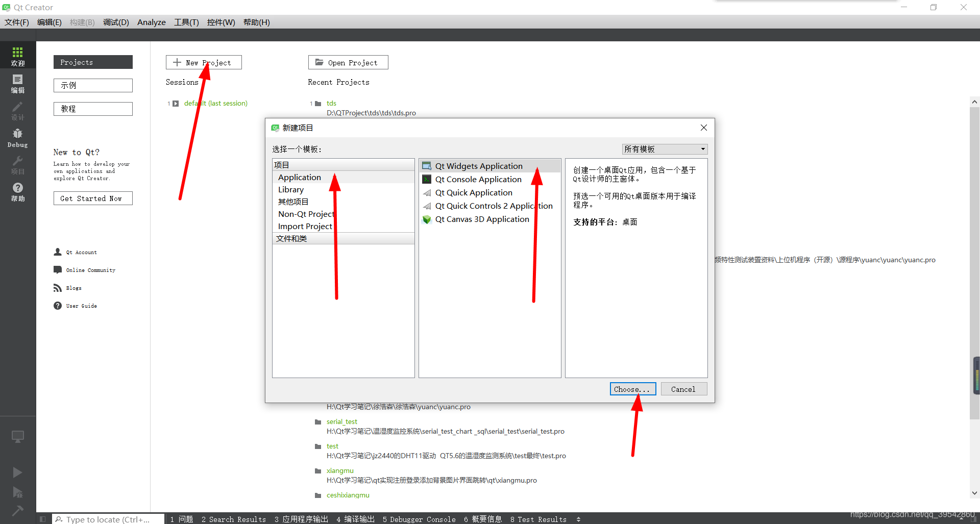
Task: Select the Qt Console Application template
Action: (489, 179)
